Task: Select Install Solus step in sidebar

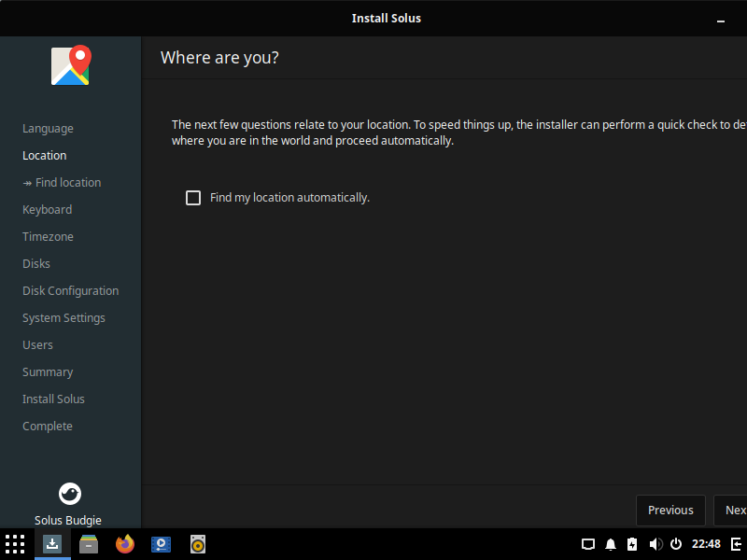Action: point(53,399)
